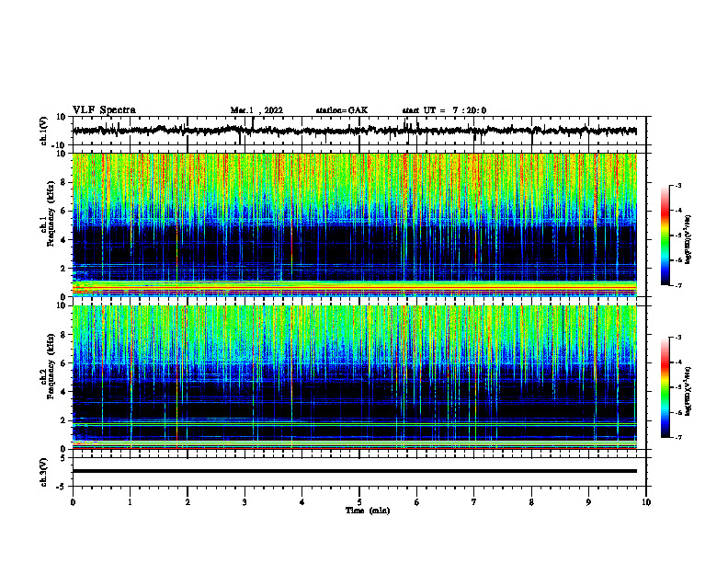Click inside the ch.1 spectrogram panel

(x=355, y=224)
